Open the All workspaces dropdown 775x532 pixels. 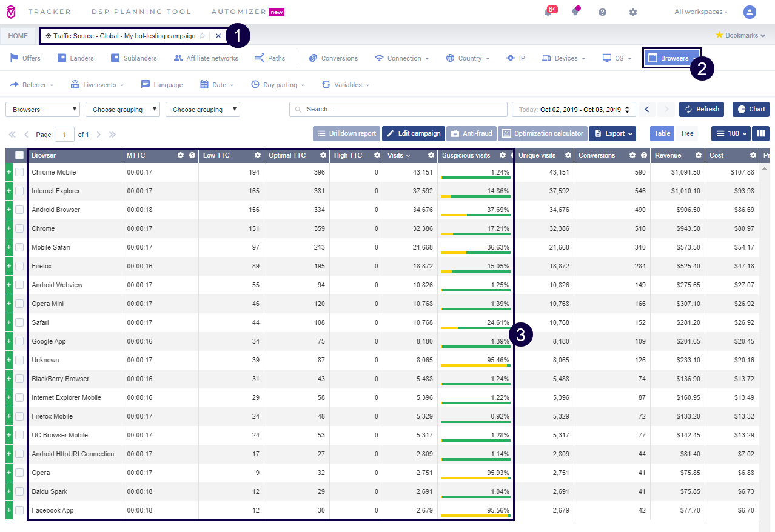(701, 12)
